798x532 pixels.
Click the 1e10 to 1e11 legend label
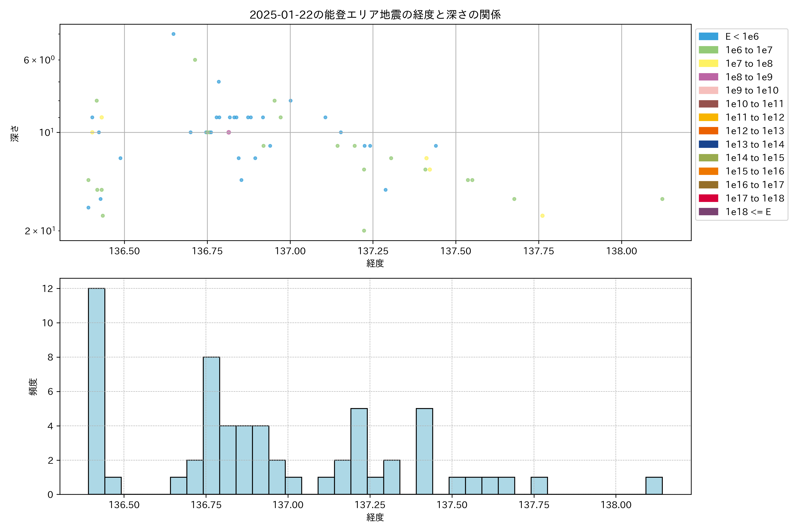(x=754, y=104)
